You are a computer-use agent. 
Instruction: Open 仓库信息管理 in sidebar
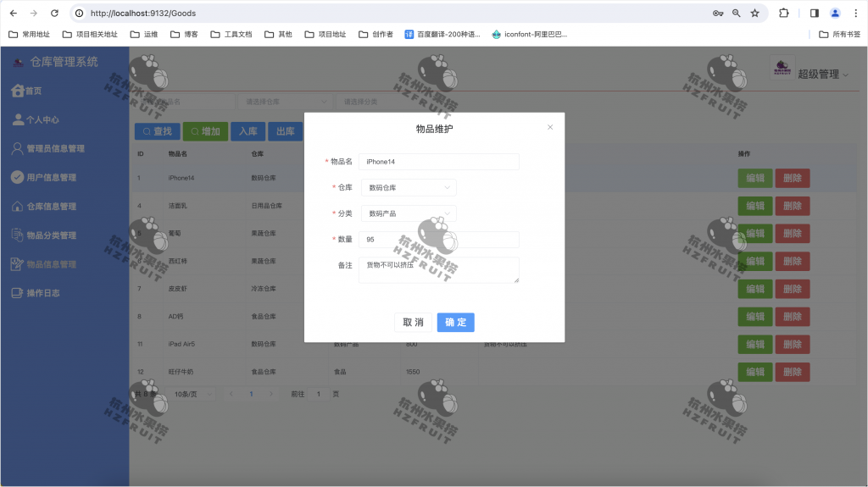44,207
